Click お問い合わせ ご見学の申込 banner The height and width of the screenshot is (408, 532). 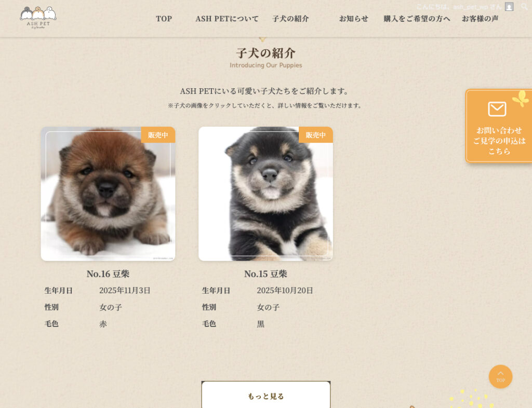(499, 126)
